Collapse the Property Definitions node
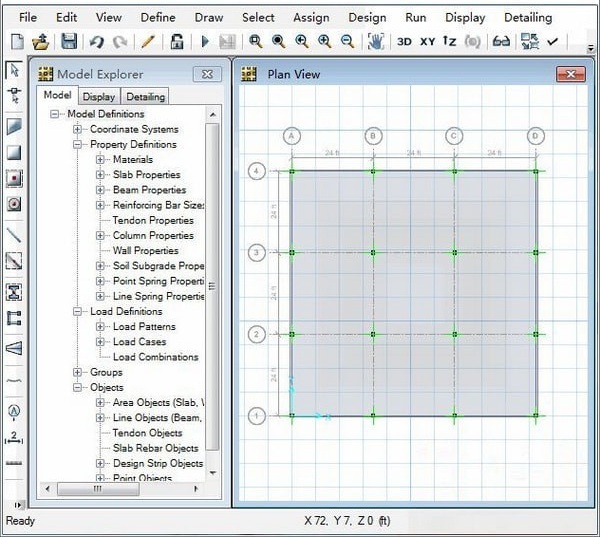The image size is (600, 537). [x=77, y=145]
